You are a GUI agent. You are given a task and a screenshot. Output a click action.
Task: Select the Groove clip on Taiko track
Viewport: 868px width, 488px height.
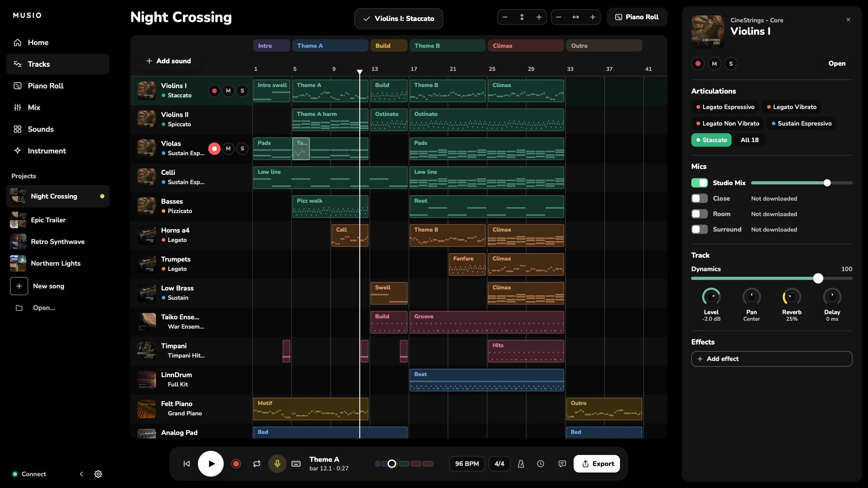[487, 322]
